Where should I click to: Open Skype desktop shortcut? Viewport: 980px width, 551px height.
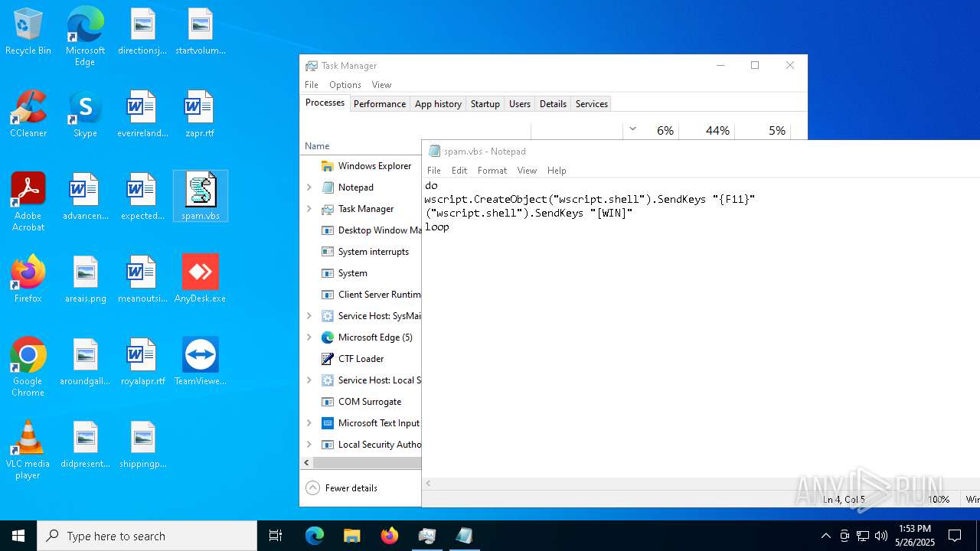[x=85, y=115]
